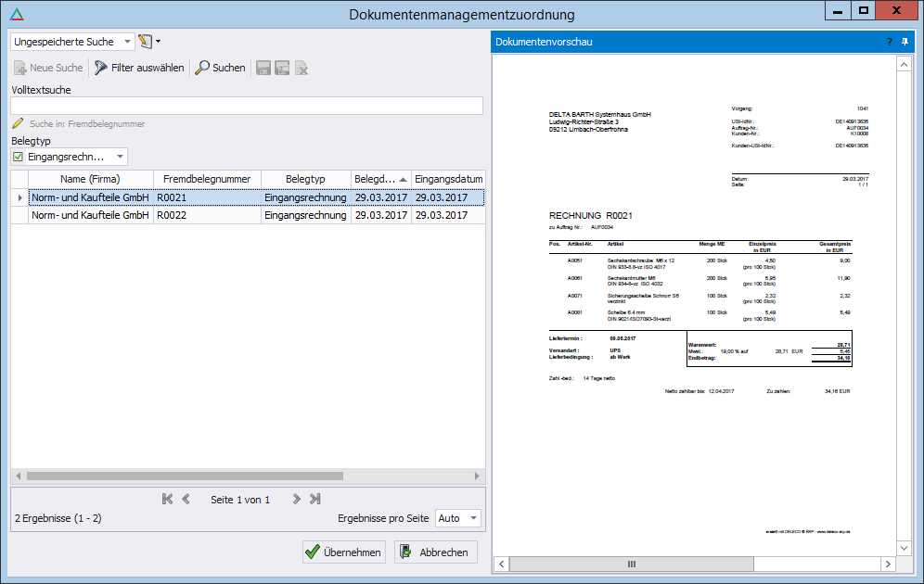Pin the Dokumentenvorschau panel

[x=905, y=42]
